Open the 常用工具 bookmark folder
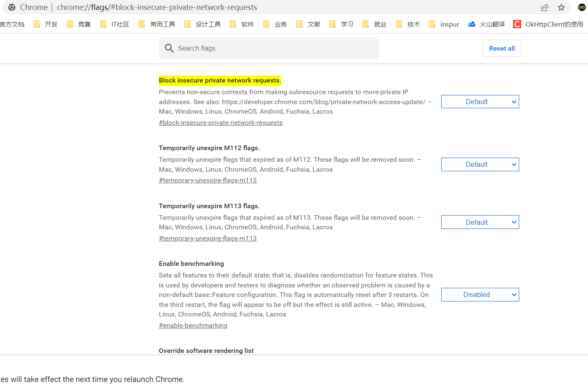This screenshot has width=588, height=389. point(157,24)
